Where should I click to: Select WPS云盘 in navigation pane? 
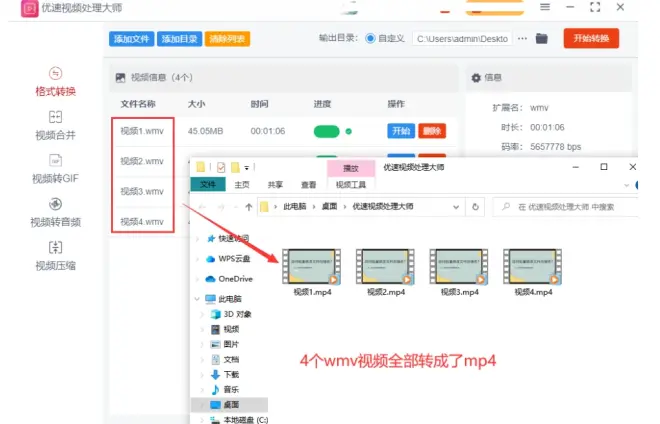click(x=228, y=259)
